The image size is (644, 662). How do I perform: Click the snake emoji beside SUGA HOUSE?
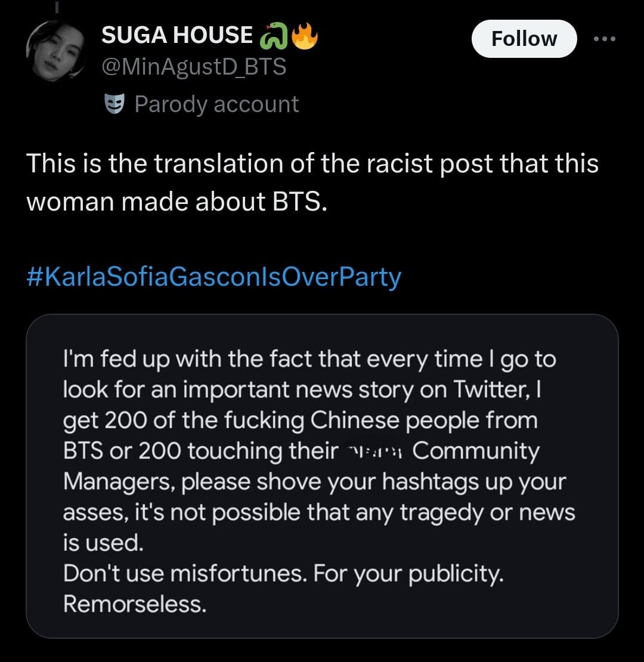[274, 35]
